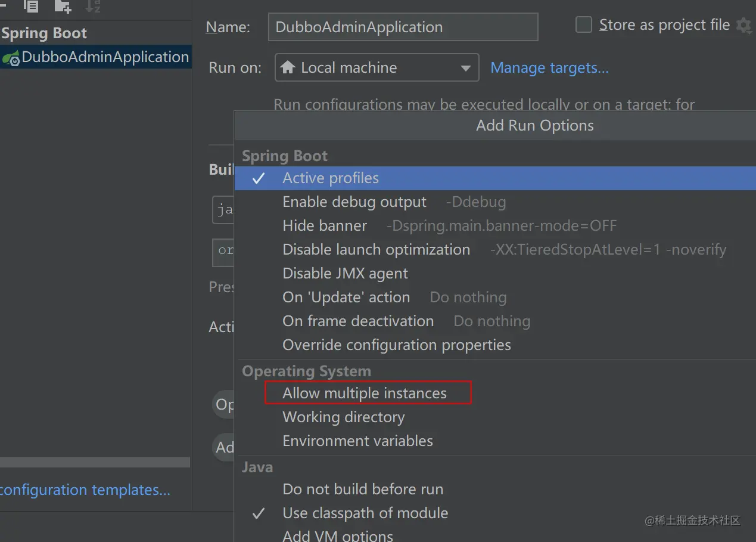Toggle Active profiles option

pyautogui.click(x=495, y=178)
